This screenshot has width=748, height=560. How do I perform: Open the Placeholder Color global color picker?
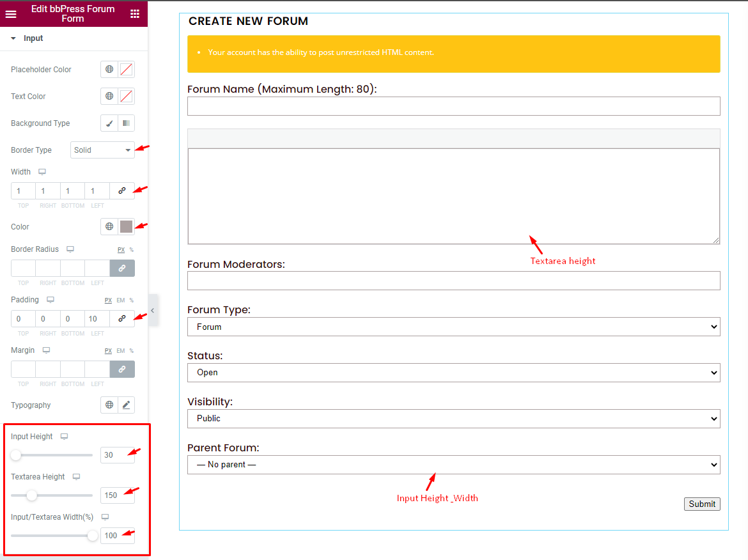click(x=107, y=69)
